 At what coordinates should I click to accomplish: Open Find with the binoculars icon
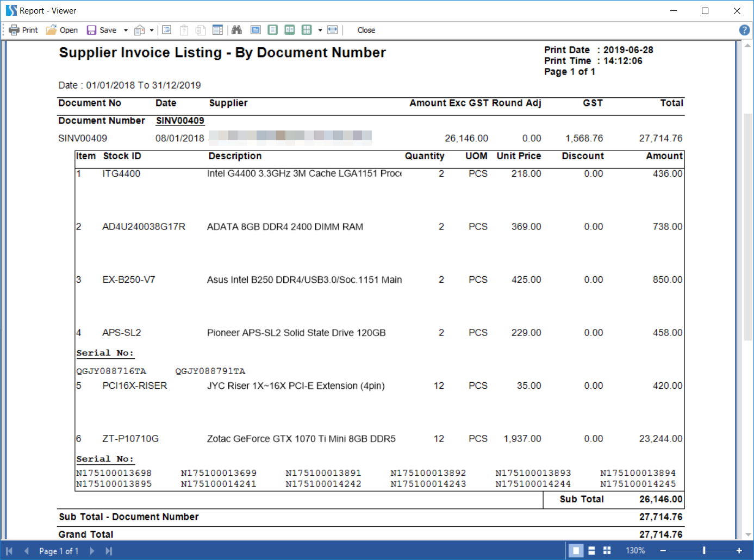click(x=236, y=30)
